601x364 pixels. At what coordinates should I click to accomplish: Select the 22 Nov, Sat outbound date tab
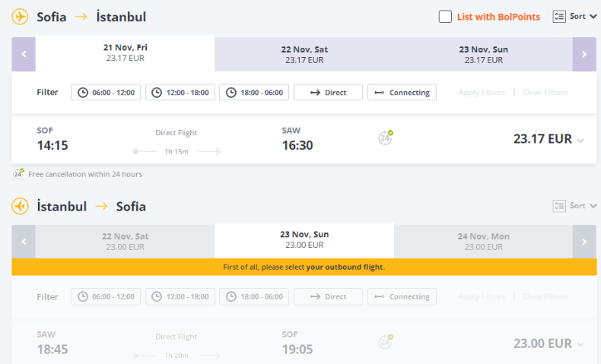(304, 55)
